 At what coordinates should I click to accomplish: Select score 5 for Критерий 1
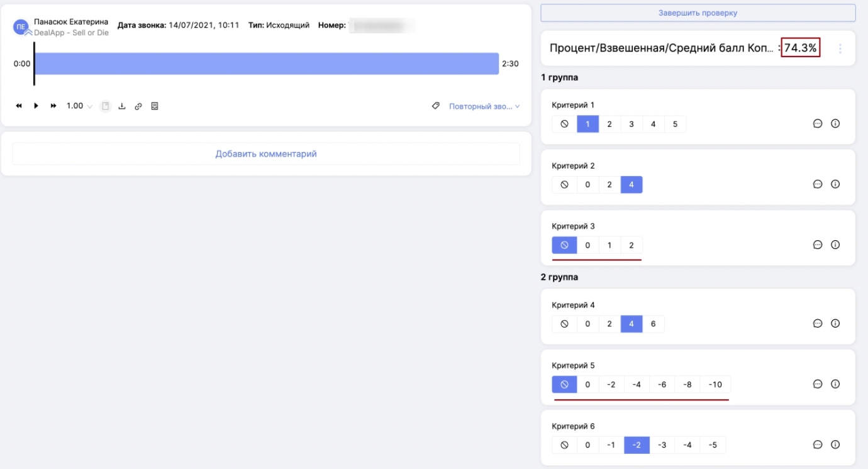click(675, 124)
